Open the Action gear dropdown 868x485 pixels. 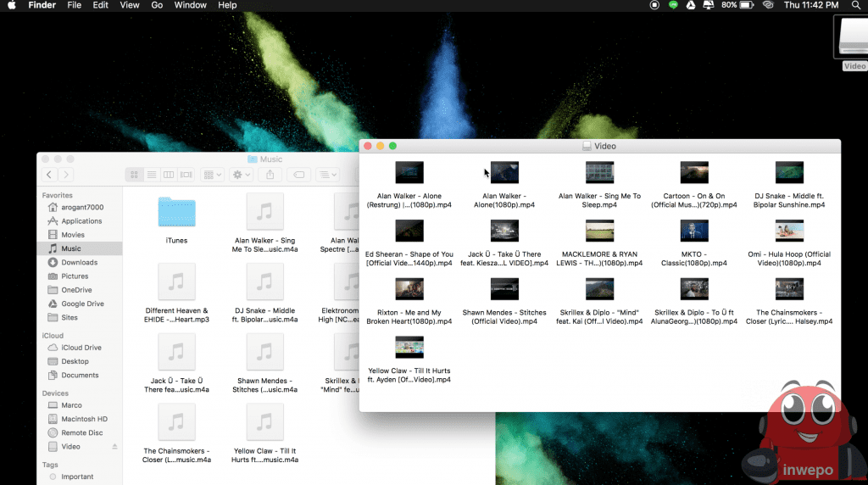point(242,175)
